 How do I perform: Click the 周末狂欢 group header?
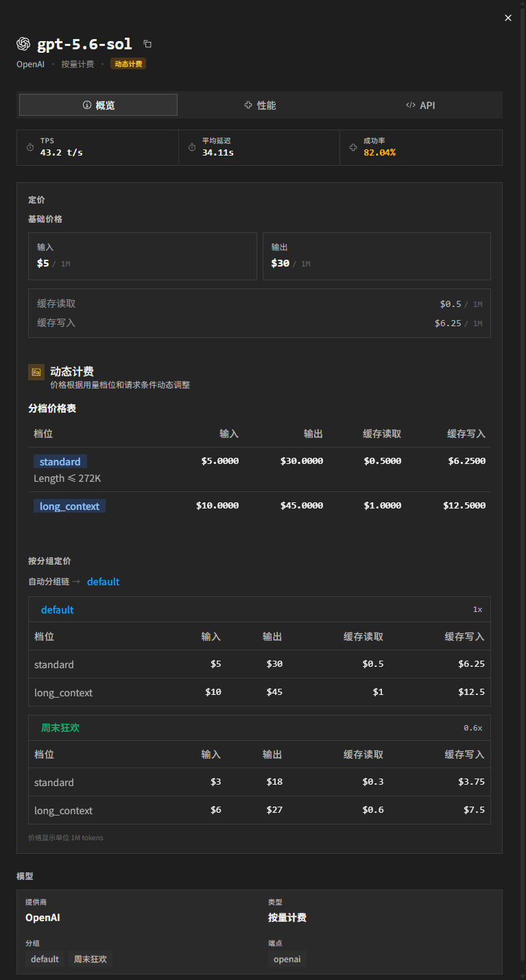point(259,728)
